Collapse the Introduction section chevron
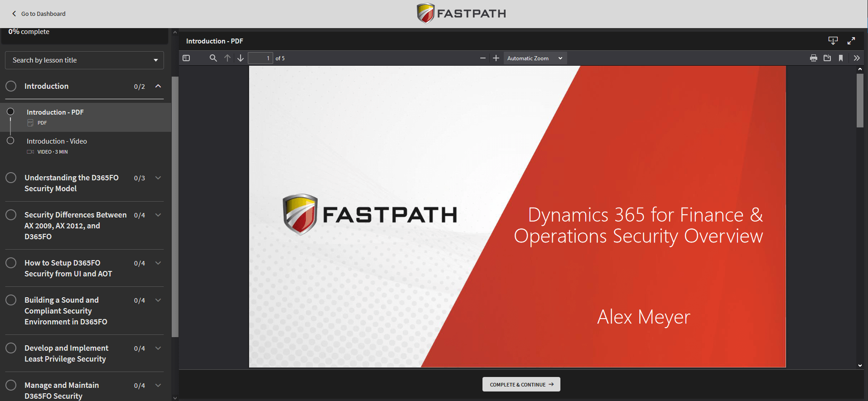This screenshot has width=868, height=401. (x=158, y=86)
